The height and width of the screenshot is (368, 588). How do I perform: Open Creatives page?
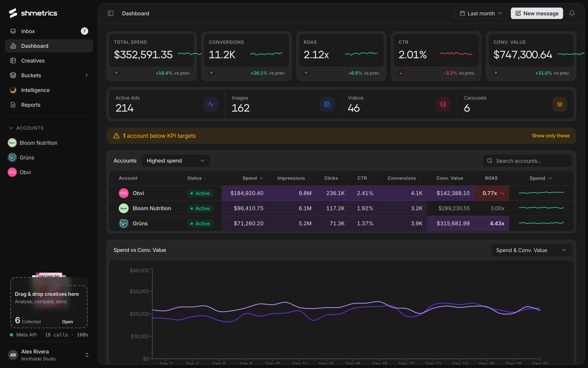[x=49, y=61]
